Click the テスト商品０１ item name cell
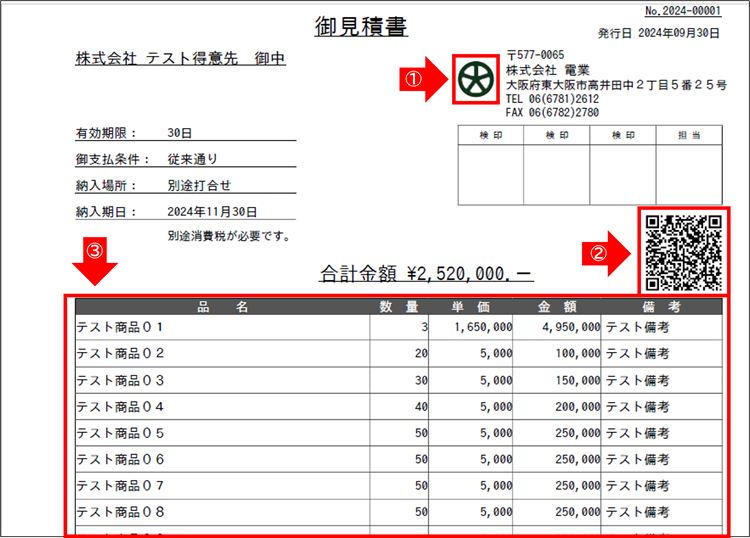750x538 pixels. [120, 327]
